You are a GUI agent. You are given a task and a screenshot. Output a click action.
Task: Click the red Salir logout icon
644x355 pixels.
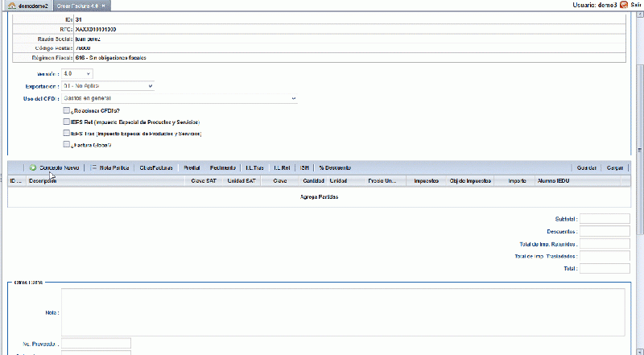coord(624,5)
